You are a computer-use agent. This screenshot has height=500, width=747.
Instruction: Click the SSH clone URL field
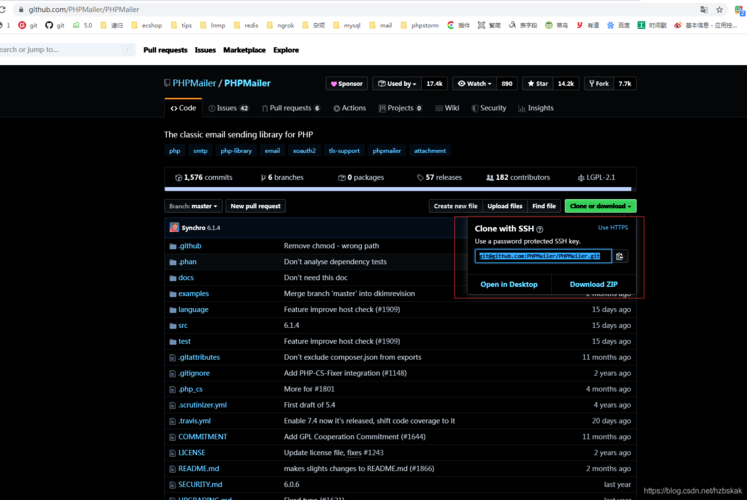pos(543,256)
